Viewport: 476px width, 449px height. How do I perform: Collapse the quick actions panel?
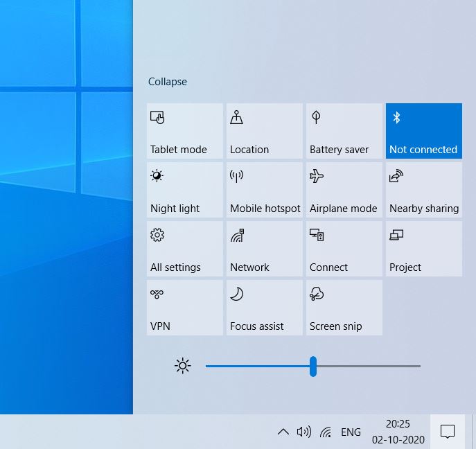pos(168,82)
